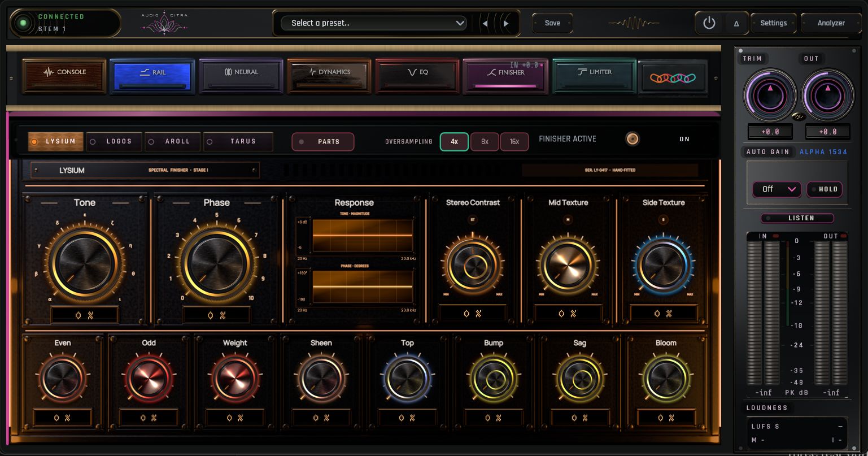Open the EQ module
Viewport: 868px width, 456px height.
pos(418,75)
